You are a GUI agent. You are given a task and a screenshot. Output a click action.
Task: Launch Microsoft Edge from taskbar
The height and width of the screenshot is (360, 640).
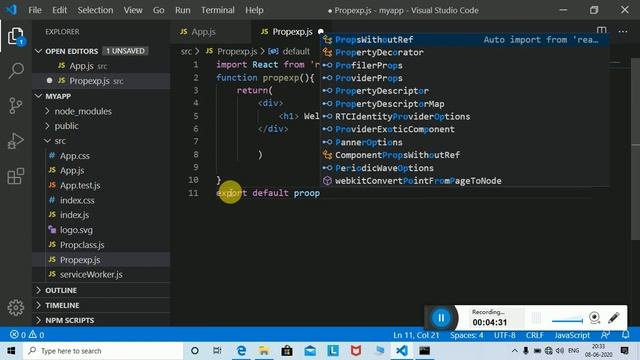241,351
